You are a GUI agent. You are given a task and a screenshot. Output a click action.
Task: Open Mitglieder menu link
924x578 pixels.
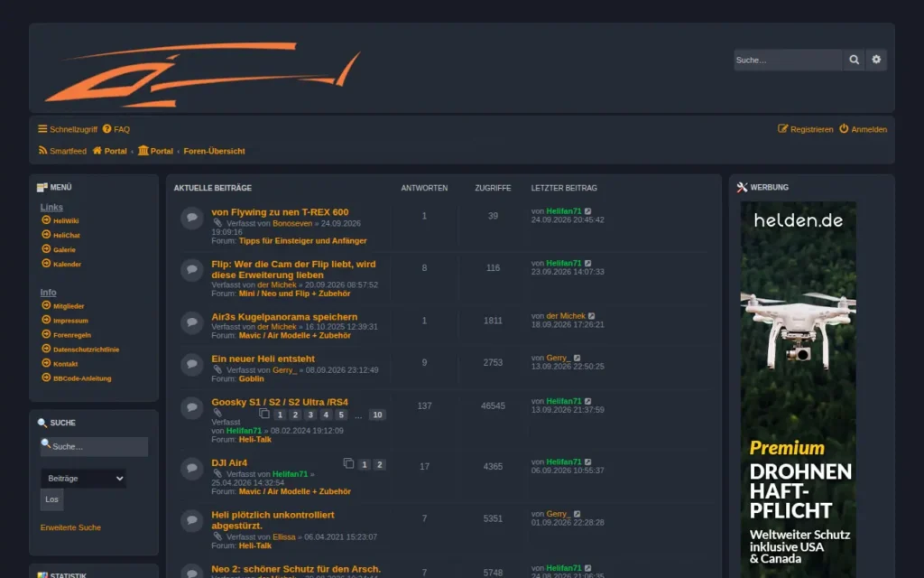pyautogui.click(x=63, y=306)
